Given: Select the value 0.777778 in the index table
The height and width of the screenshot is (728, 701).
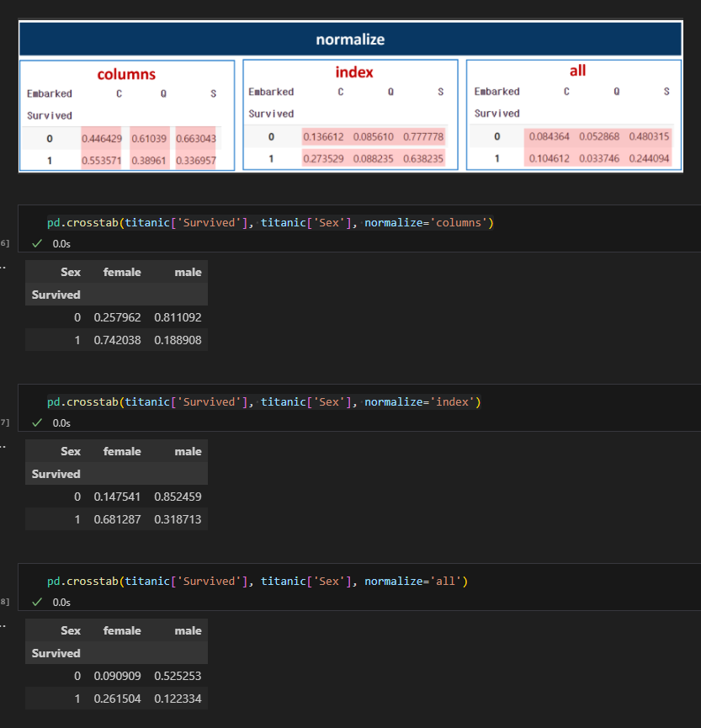Looking at the screenshot, I should click(423, 136).
